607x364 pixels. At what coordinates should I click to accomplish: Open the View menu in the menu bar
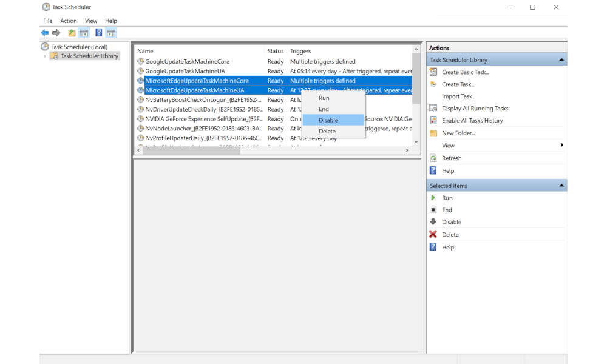click(x=91, y=21)
